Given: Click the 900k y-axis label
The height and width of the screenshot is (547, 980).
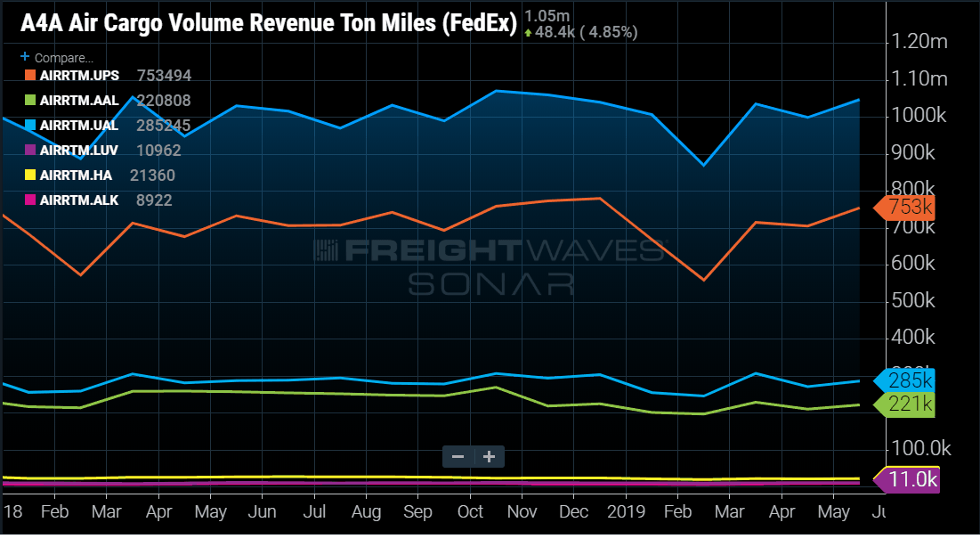Looking at the screenshot, I should (913, 152).
